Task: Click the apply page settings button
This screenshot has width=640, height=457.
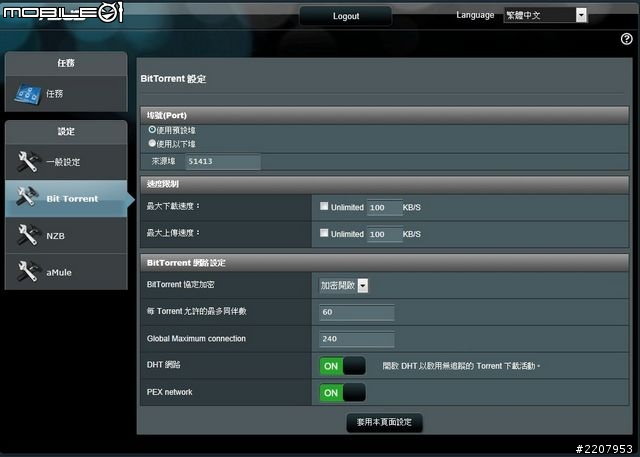Action: (384, 423)
